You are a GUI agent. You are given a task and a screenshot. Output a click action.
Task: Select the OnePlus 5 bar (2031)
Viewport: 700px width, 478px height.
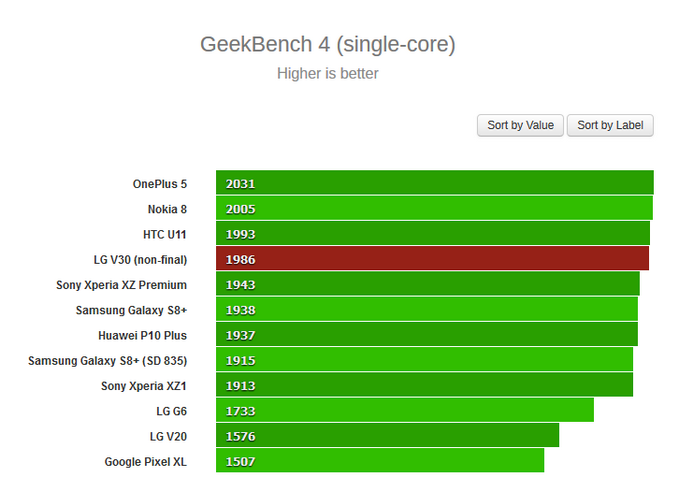[434, 183]
